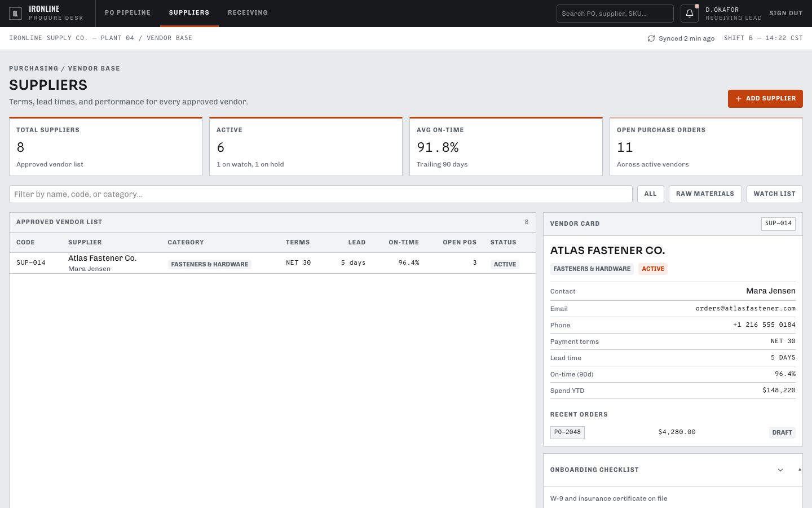The width and height of the screenshot is (812, 508).
Task: Open the PO Pipeline tab
Action: (x=127, y=12)
